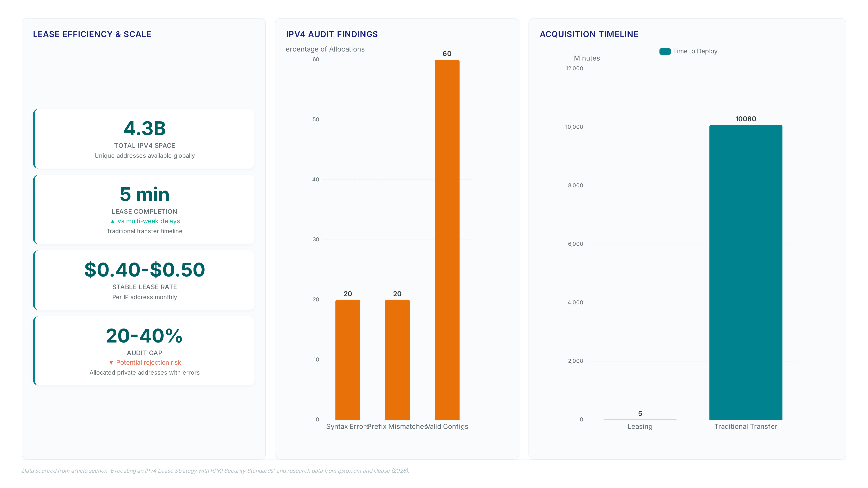Click the Lease Efficiency & Scale heading
The width and height of the screenshot is (868, 488).
point(92,34)
